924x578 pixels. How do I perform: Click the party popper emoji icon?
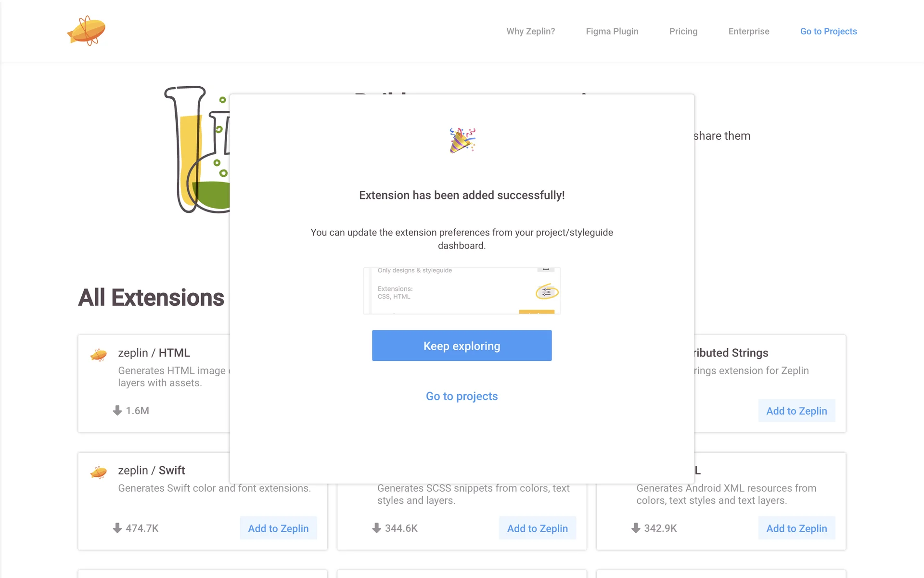point(462,140)
